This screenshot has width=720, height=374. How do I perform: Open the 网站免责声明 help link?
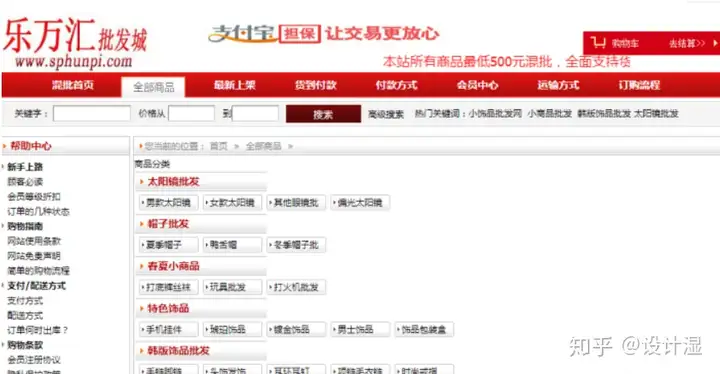[34, 256]
